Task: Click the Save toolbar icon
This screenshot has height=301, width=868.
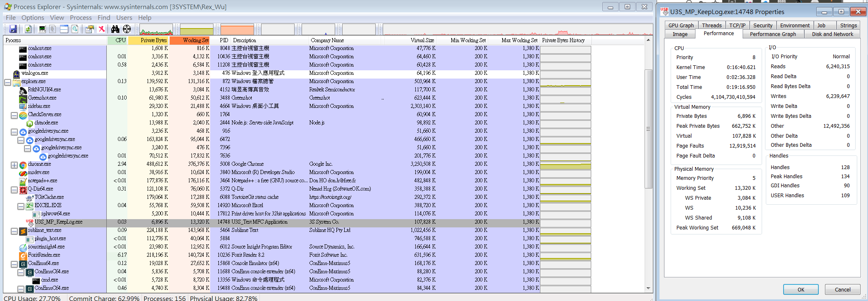Action: [13, 29]
